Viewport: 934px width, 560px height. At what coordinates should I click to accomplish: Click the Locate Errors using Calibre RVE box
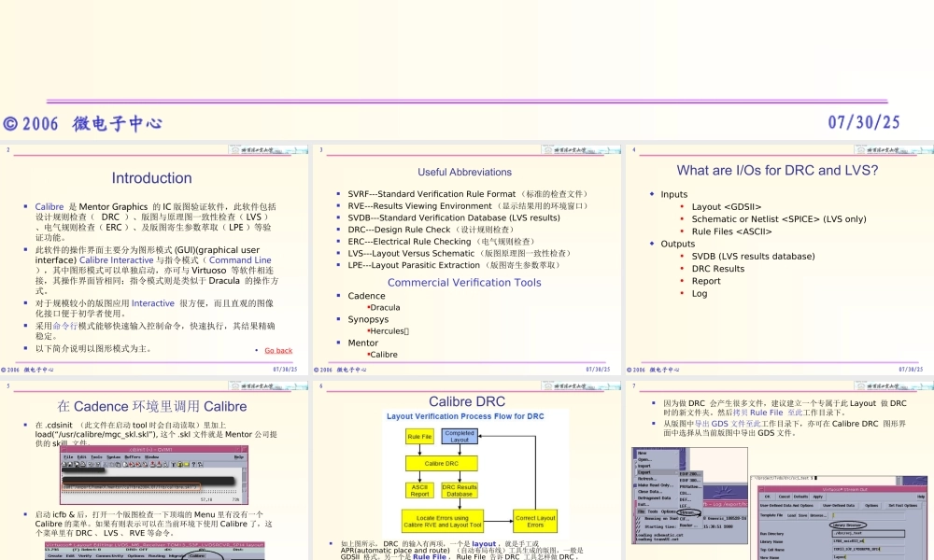(443, 522)
